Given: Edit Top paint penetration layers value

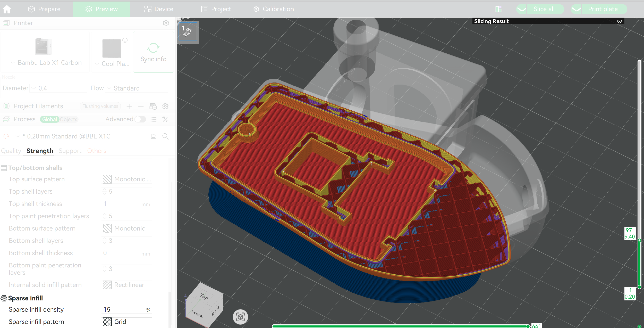Looking at the screenshot, I should coord(127,216).
